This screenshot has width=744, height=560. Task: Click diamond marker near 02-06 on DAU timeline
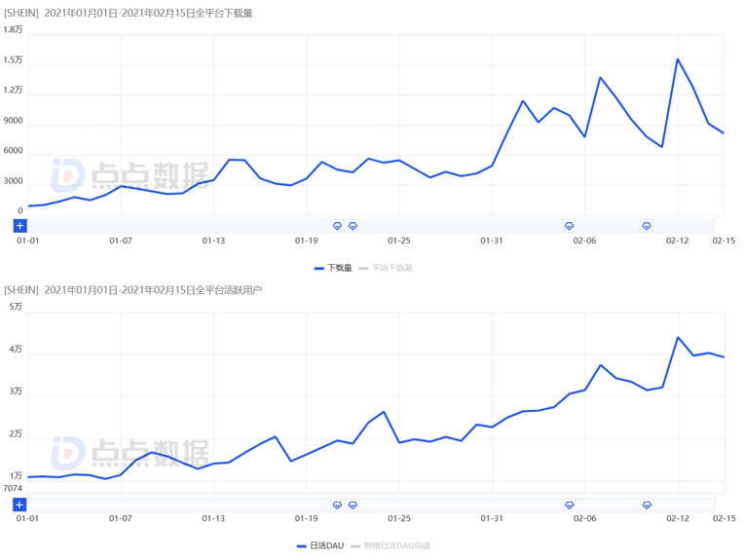pyautogui.click(x=570, y=505)
